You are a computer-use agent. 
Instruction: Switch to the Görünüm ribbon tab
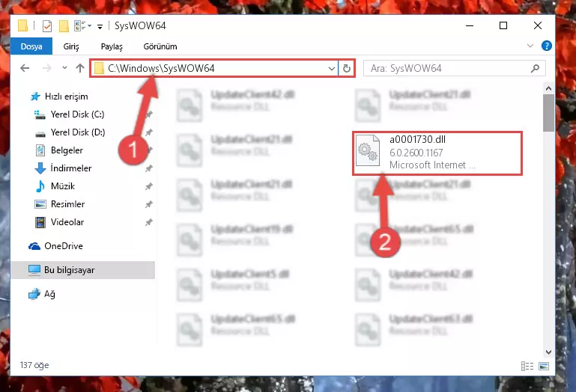click(x=160, y=46)
